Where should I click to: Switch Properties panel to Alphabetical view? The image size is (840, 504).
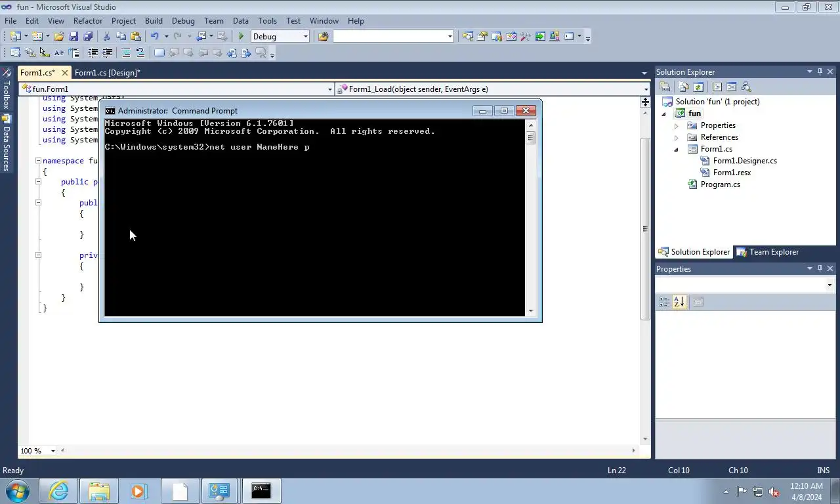coord(679,302)
